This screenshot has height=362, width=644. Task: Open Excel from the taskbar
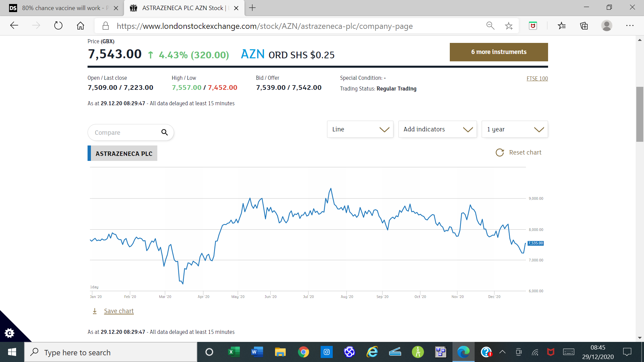pyautogui.click(x=234, y=352)
